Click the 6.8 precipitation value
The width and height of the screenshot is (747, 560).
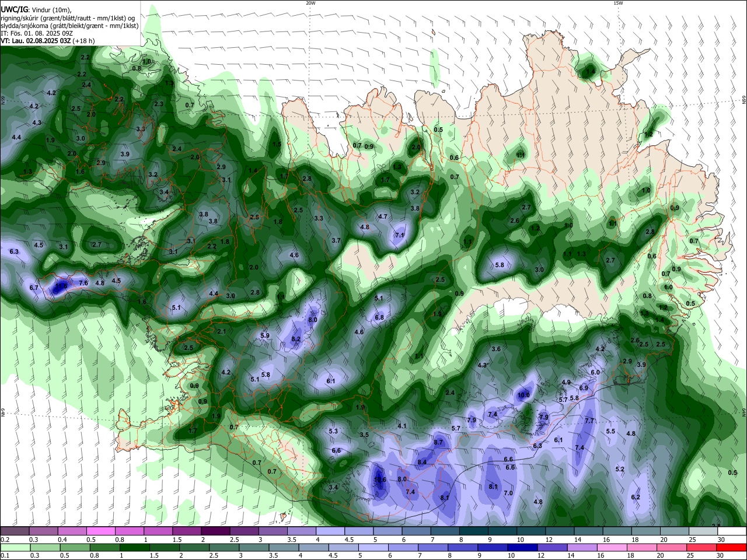pos(379,317)
